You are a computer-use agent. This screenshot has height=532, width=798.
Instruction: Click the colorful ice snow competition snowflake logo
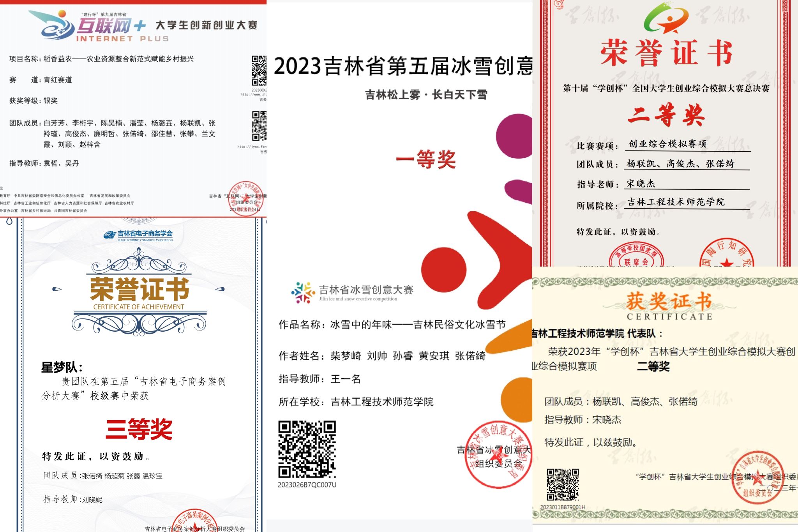pos(303,292)
